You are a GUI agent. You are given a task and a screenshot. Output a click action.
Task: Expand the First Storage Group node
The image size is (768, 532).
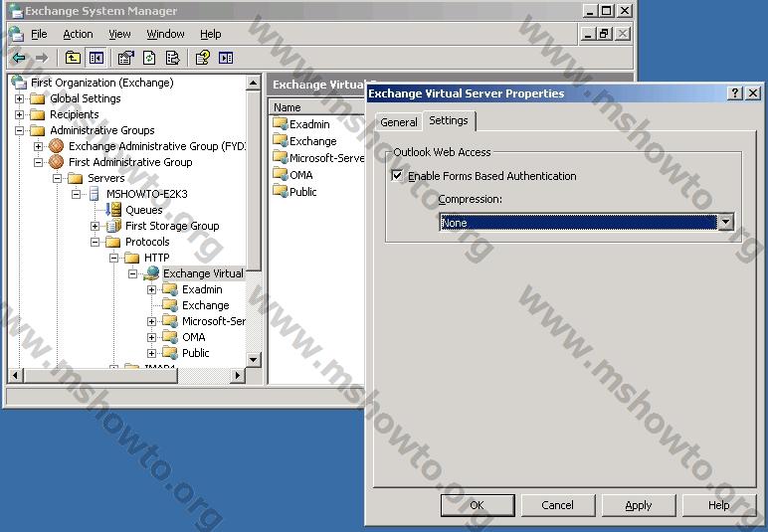click(96, 226)
